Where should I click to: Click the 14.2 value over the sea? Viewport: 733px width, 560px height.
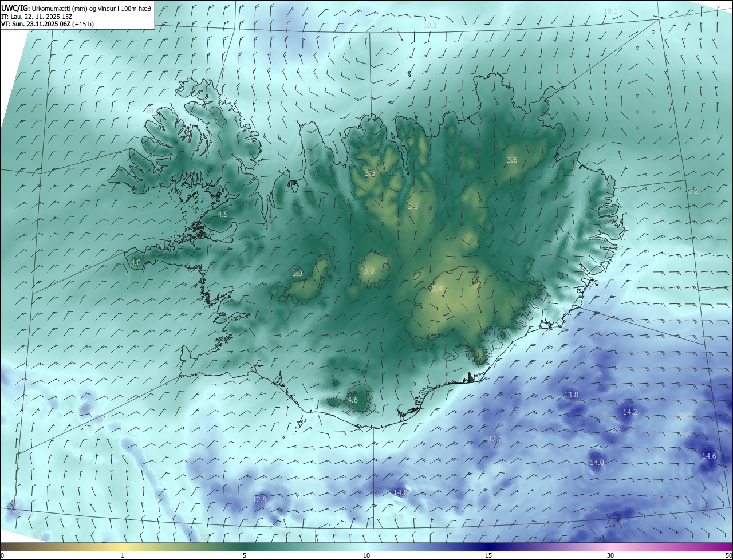(630, 412)
